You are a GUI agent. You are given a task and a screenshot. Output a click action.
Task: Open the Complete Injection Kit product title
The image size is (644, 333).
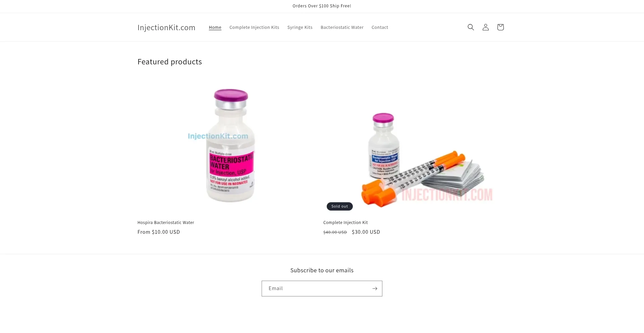point(345,223)
